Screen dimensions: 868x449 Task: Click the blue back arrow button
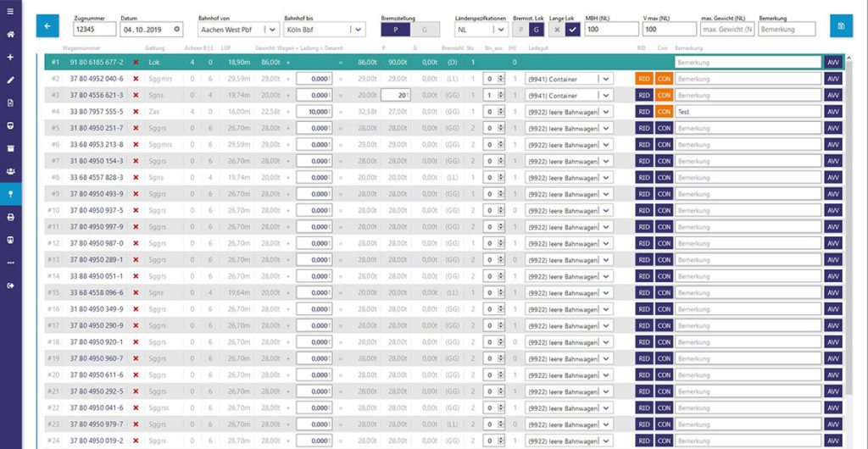tap(47, 26)
